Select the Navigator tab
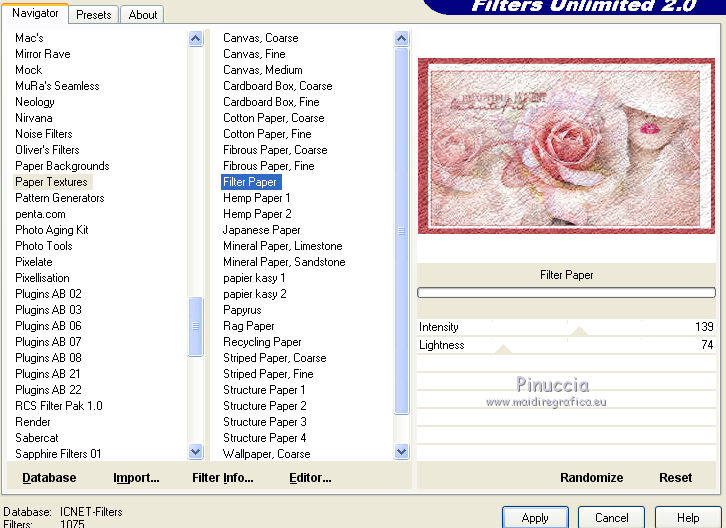The width and height of the screenshot is (726, 528). [x=35, y=13]
